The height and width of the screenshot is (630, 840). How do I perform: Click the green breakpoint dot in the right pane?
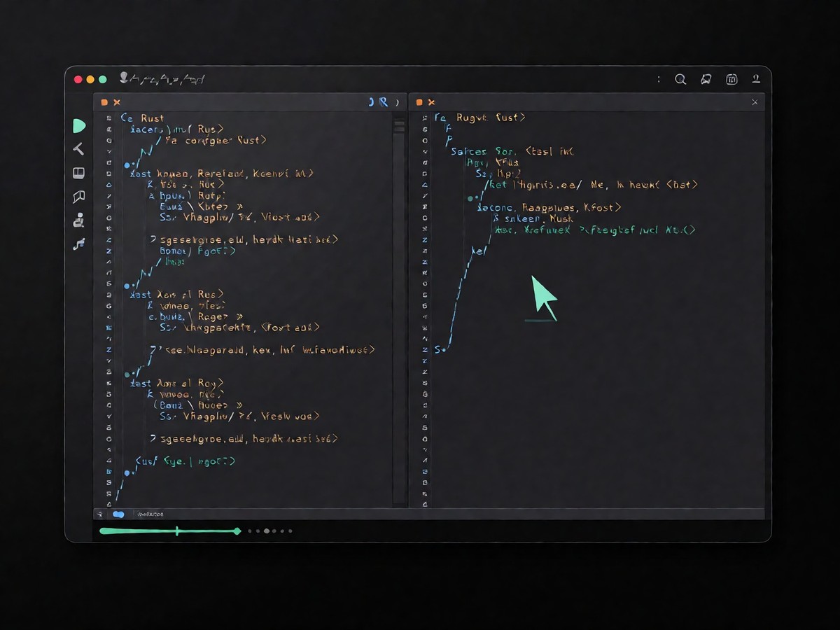(470, 199)
